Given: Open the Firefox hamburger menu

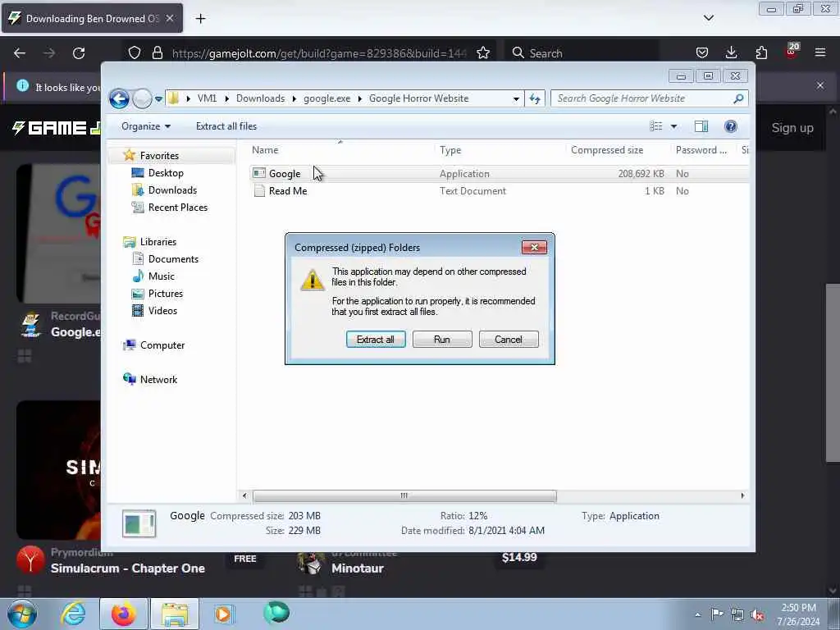Looking at the screenshot, I should (x=820, y=53).
